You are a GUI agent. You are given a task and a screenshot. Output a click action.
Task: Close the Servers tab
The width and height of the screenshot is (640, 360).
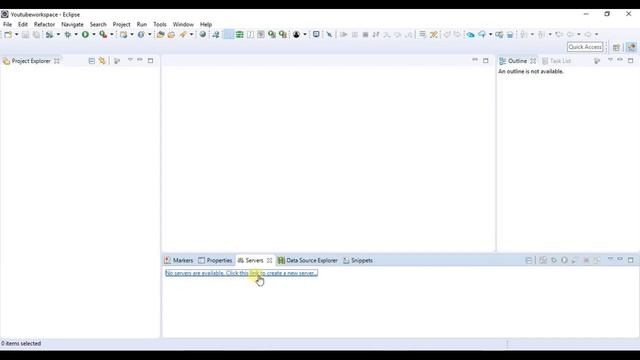[x=269, y=260]
